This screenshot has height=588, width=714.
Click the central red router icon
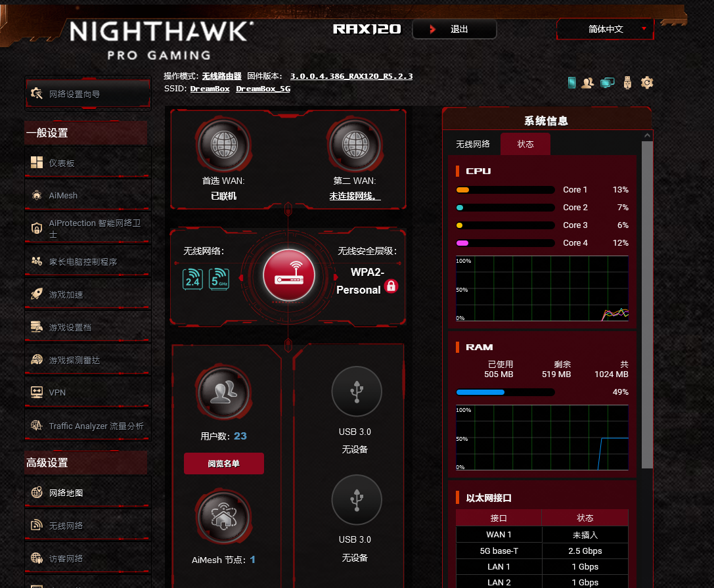(x=289, y=275)
